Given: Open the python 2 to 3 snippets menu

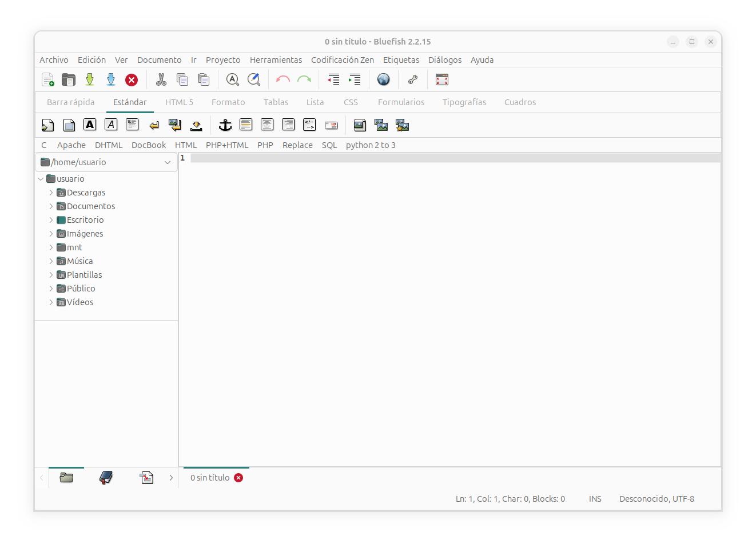Looking at the screenshot, I should 371,145.
